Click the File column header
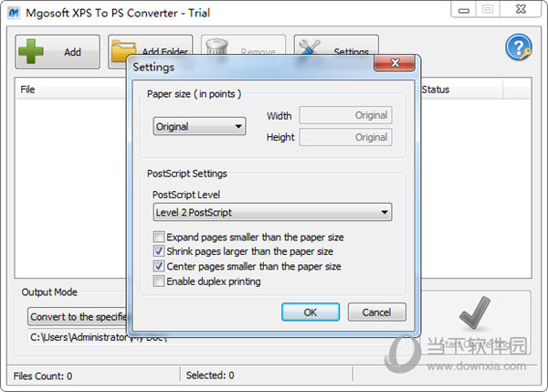This screenshot has width=548, height=392. (x=70, y=90)
